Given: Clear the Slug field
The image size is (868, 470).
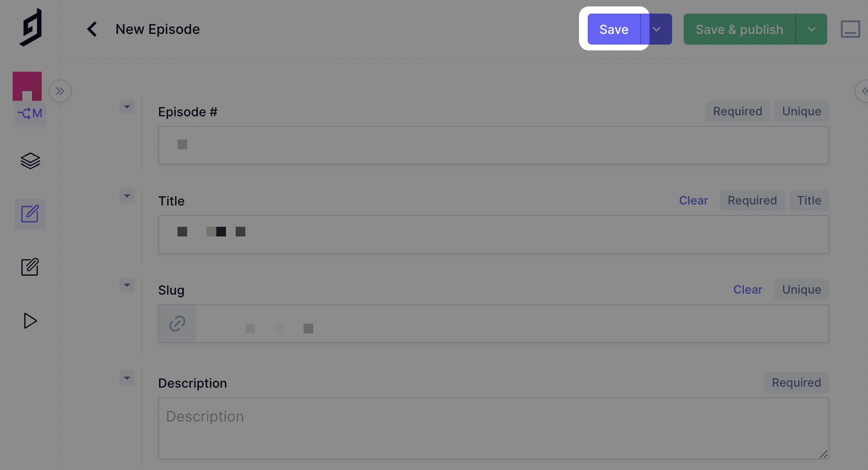Looking at the screenshot, I should (748, 290).
